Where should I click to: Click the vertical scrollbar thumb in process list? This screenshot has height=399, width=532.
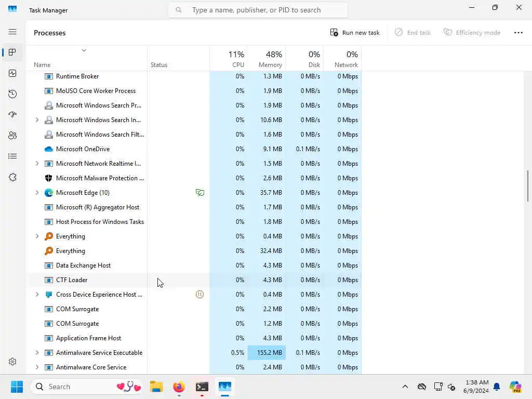(528, 186)
